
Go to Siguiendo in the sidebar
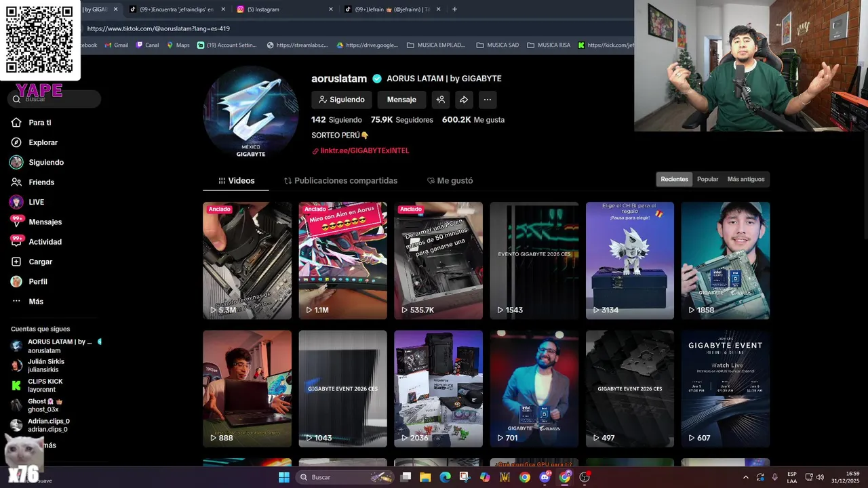[x=37, y=162]
